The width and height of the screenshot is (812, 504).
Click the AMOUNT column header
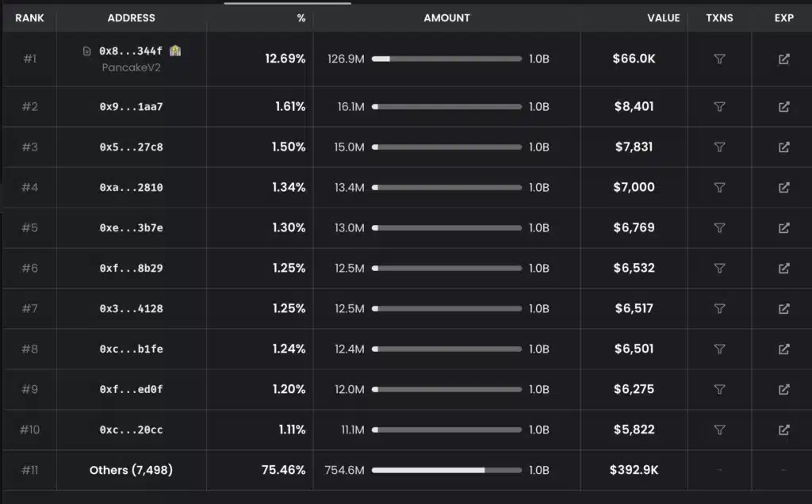446,17
